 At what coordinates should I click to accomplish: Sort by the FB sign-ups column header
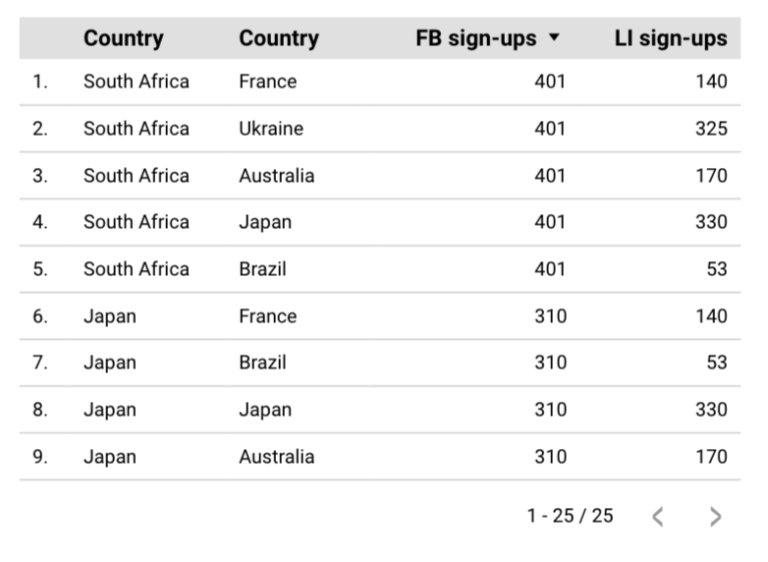pyautogui.click(x=476, y=39)
